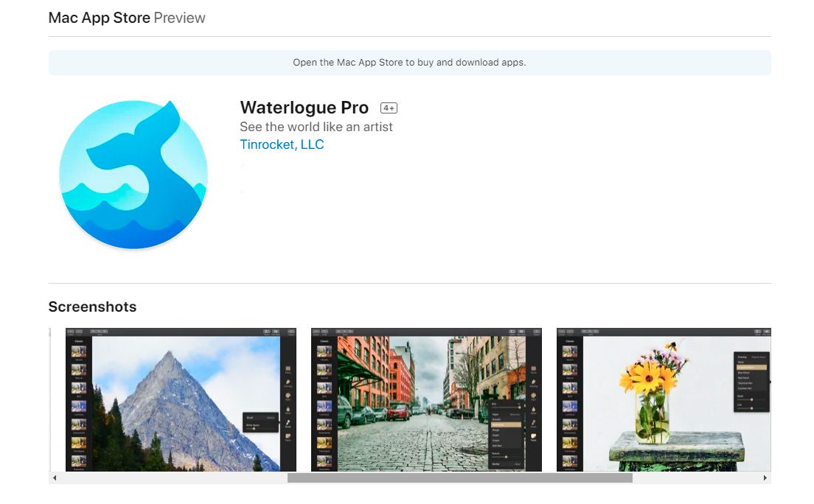Click the Mac App Store header link
814x504 pixels.
pos(99,18)
